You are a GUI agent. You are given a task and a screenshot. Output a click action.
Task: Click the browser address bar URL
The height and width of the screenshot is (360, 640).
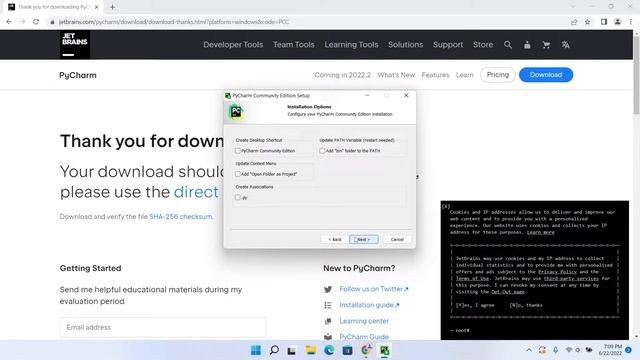coord(174,22)
